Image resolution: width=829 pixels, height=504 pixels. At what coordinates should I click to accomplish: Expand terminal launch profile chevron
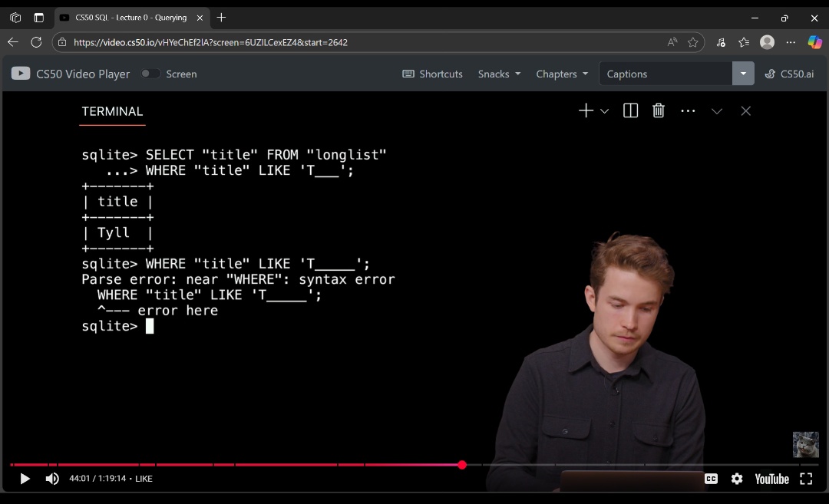click(604, 111)
